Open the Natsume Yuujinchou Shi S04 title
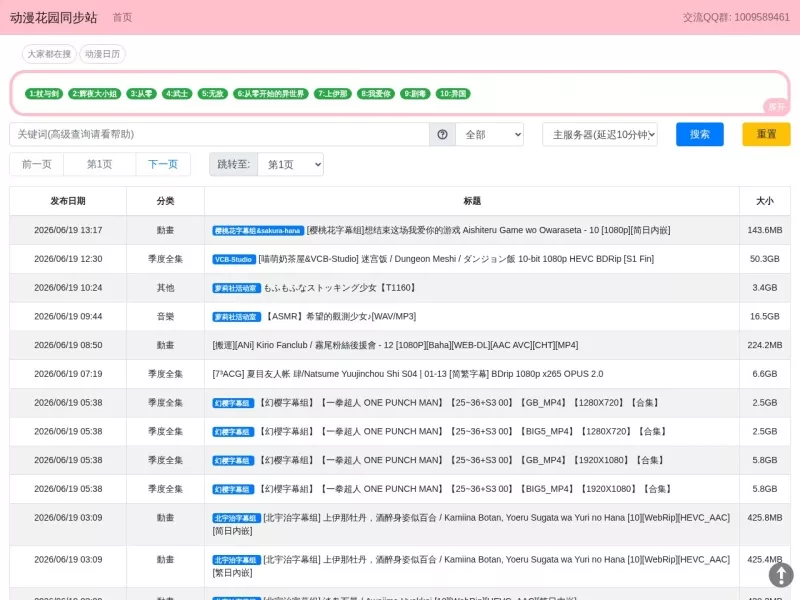 (408, 374)
